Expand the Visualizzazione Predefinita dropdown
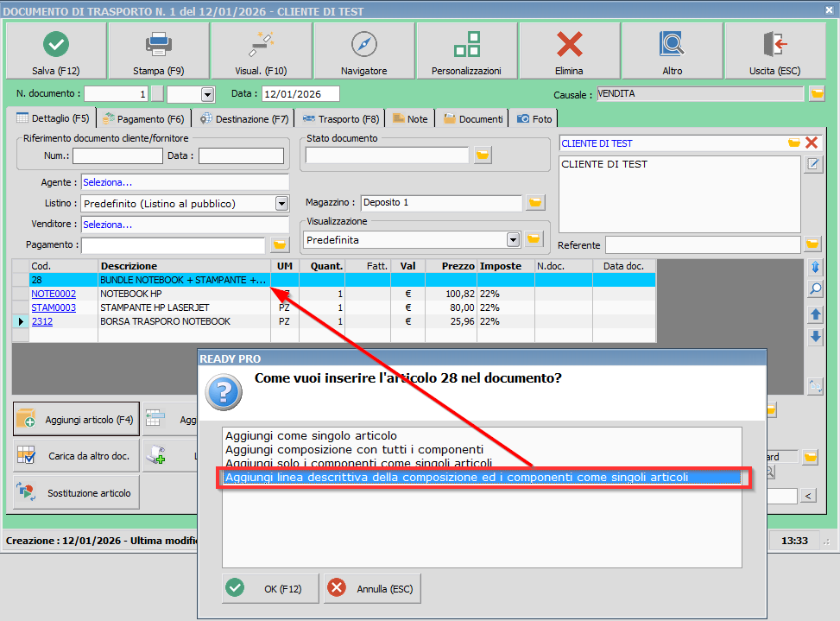 pos(513,240)
